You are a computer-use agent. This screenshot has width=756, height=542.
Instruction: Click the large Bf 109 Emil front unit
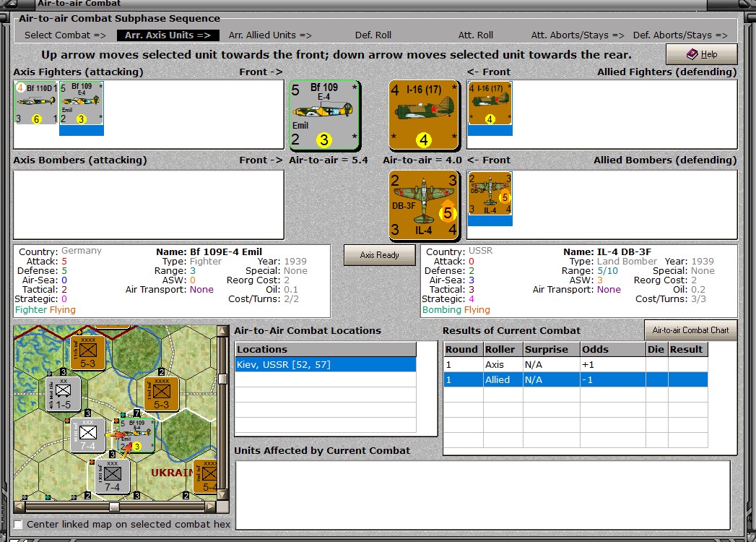[324, 116]
